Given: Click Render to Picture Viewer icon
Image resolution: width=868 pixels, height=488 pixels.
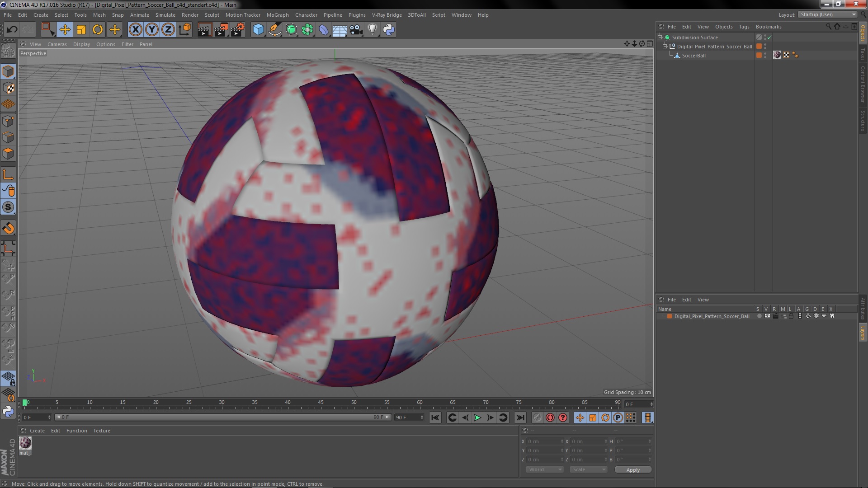Looking at the screenshot, I should coord(221,30).
